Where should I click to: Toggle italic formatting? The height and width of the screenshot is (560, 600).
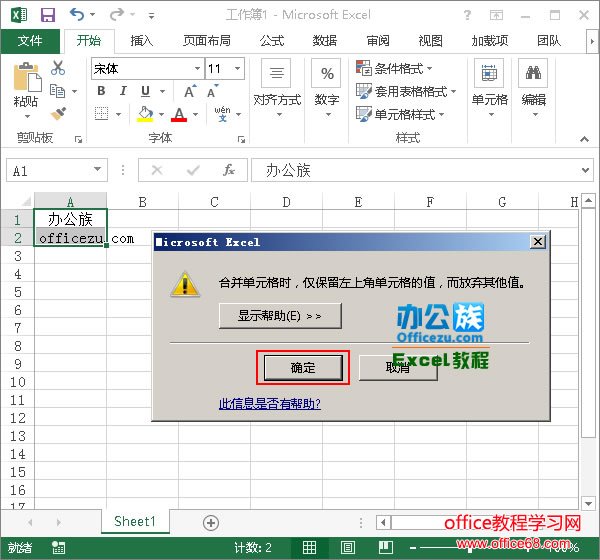click(x=123, y=91)
